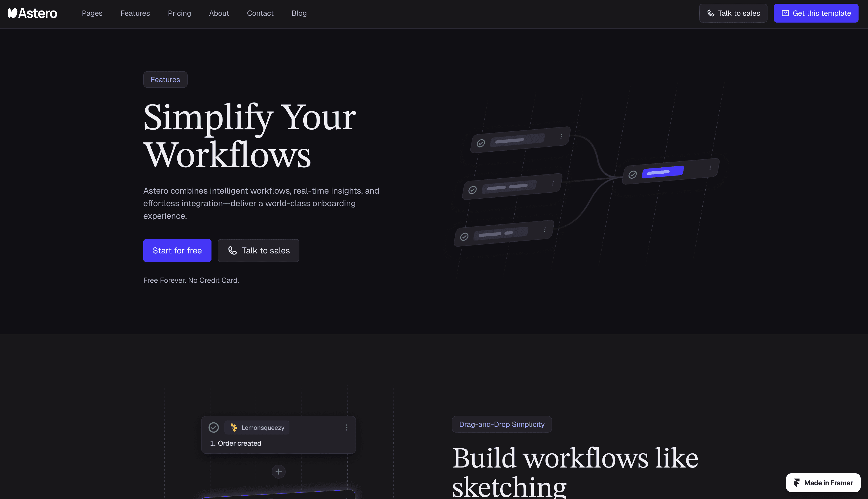
Task: Toggle the check circle on Lemonsqueezy card
Action: (x=214, y=427)
